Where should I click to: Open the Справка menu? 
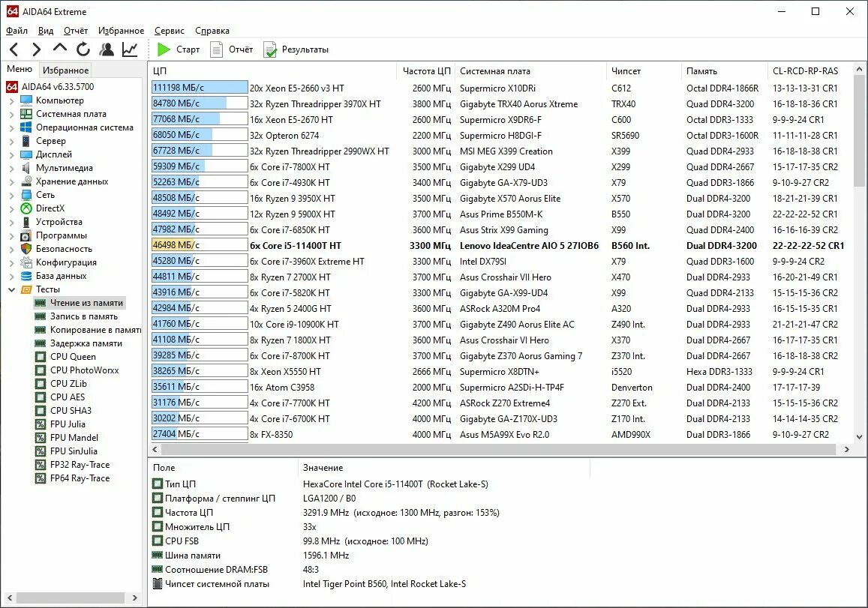(x=212, y=31)
